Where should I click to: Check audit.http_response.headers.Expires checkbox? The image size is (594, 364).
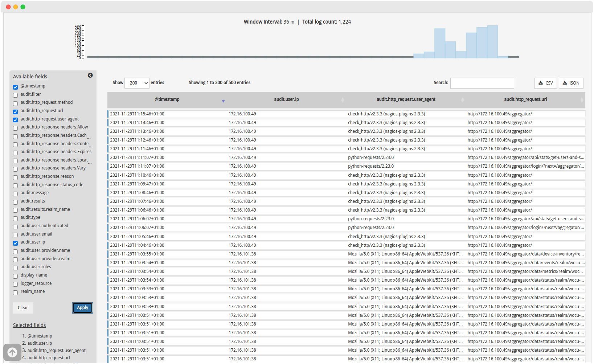[x=15, y=153]
